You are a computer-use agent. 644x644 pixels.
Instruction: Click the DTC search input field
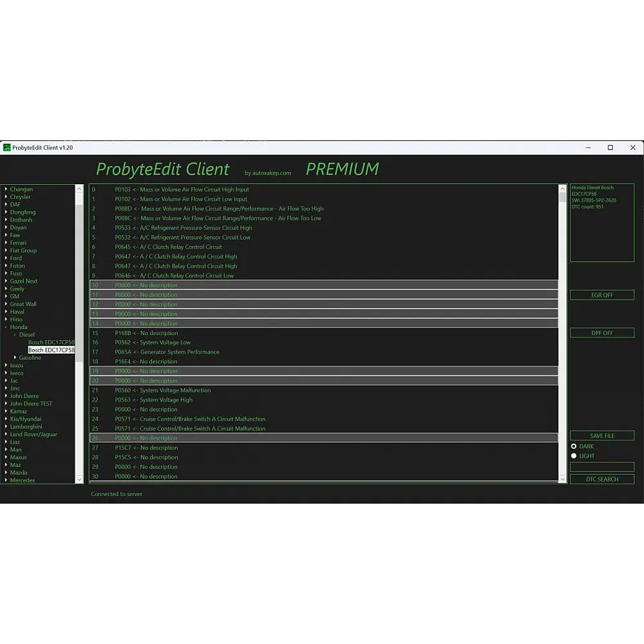click(601, 467)
